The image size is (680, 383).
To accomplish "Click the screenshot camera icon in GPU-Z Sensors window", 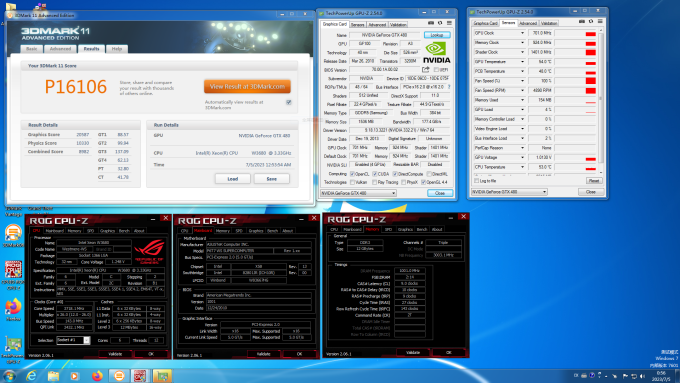I will pyautogui.click(x=582, y=22).
